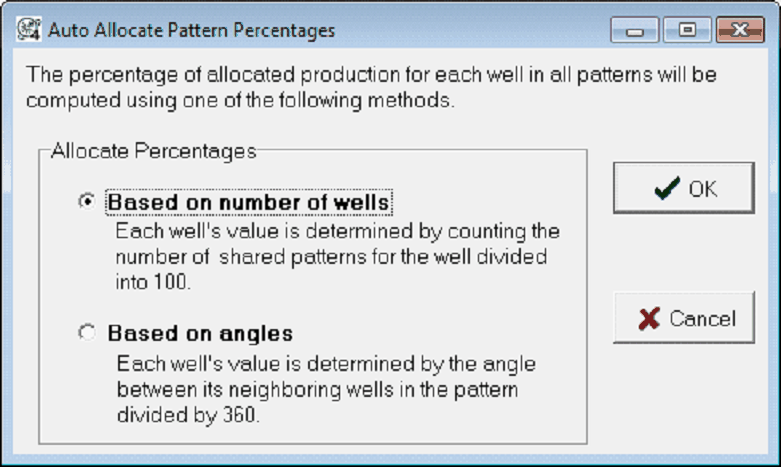Select the 'Based on angles' radio button
The height and width of the screenshot is (468, 782).
point(87,333)
